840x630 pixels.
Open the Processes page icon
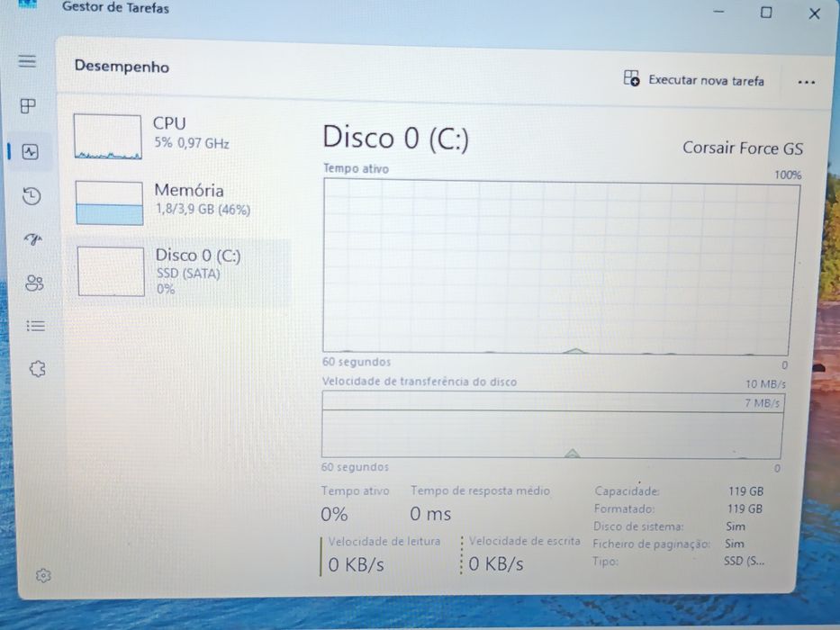click(x=28, y=105)
